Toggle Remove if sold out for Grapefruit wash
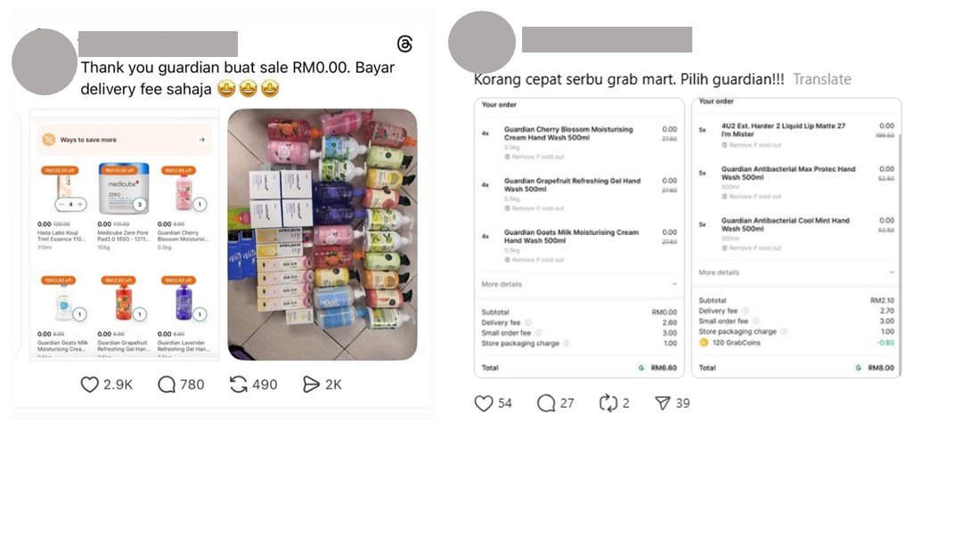The image size is (980, 551). click(x=535, y=208)
